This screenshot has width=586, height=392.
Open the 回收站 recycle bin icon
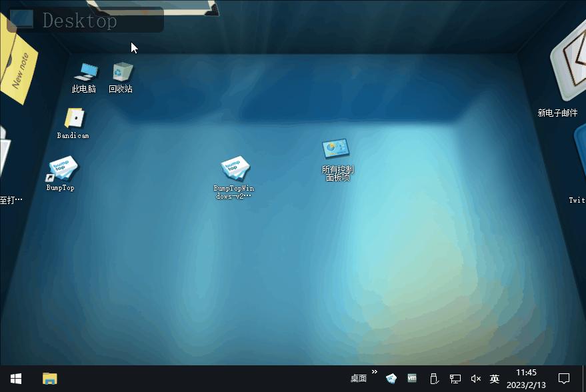tap(121, 72)
